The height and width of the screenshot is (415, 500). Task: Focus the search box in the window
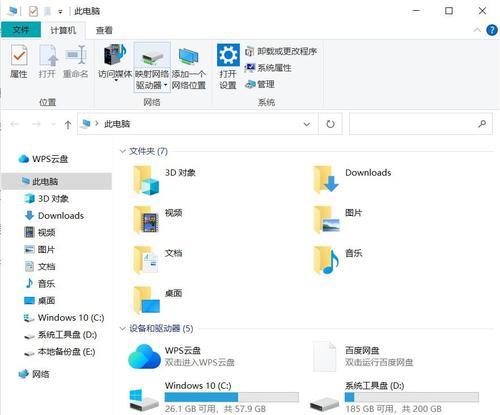pos(421,124)
